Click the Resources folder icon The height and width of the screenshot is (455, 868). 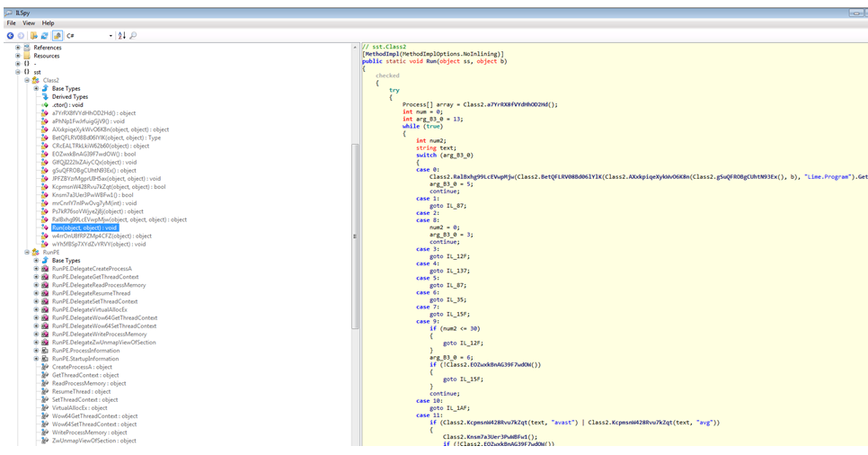pos(27,56)
